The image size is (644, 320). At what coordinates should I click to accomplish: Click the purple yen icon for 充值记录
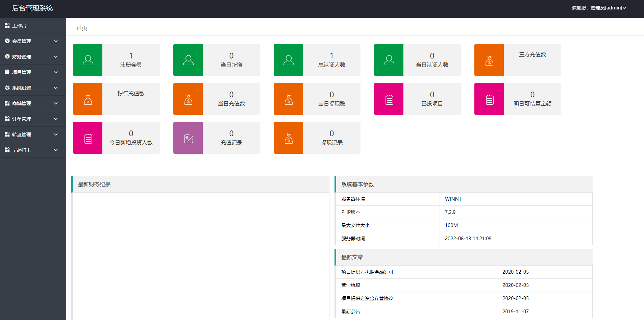pyautogui.click(x=188, y=138)
